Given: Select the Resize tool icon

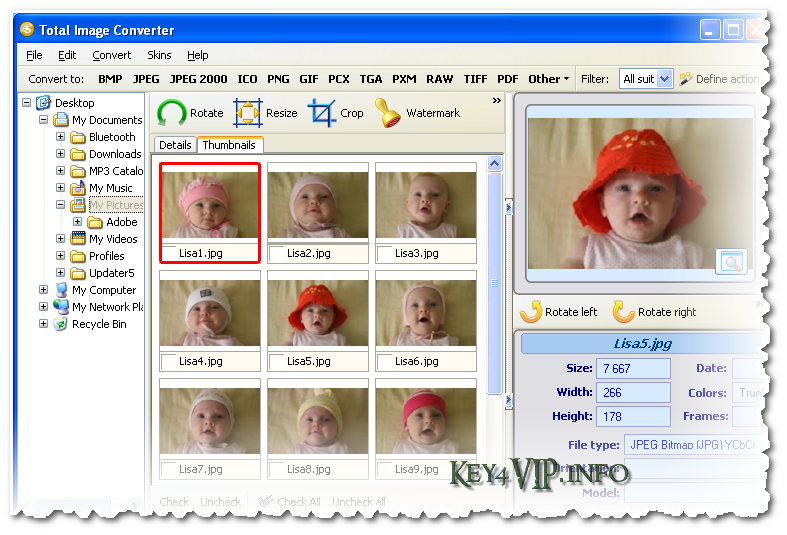Looking at the screenshot, I should 247,113.
